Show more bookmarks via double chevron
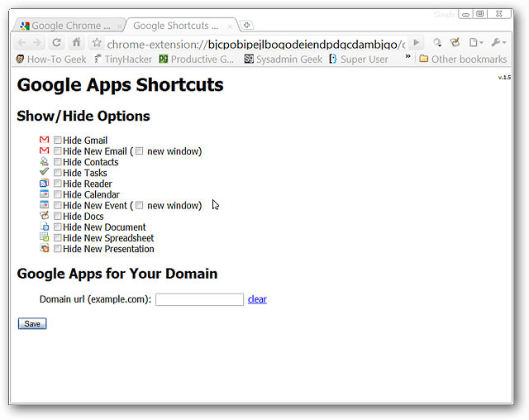Screen dimensions: 529x420 coord(407,56)
